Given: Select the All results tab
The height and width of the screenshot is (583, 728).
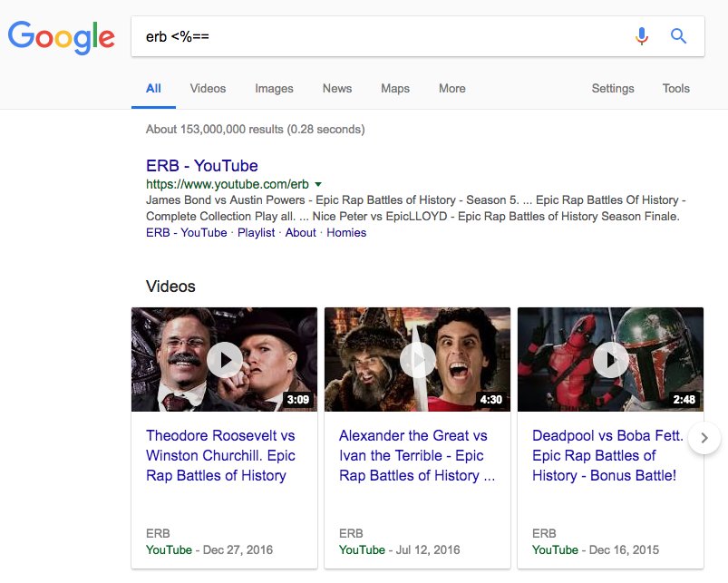Looking at the screenshot, I should coord(153,88).
